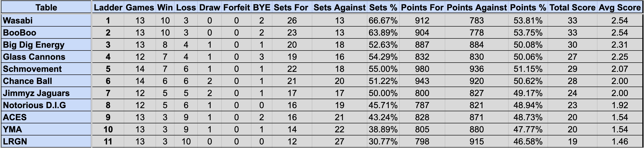Click the LRGN team name cell

(46, 141)
